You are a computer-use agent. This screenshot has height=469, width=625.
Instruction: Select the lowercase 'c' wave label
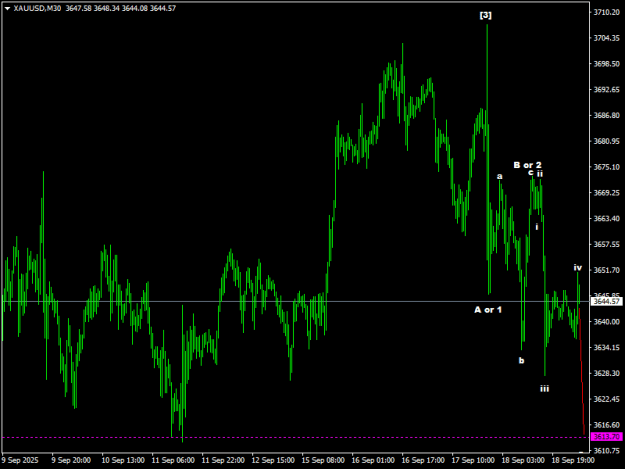(531, 172)
